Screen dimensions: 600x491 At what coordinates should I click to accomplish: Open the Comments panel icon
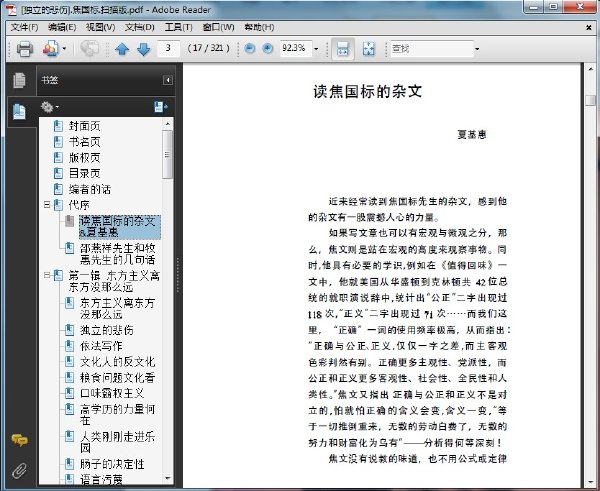coord(20,440)
